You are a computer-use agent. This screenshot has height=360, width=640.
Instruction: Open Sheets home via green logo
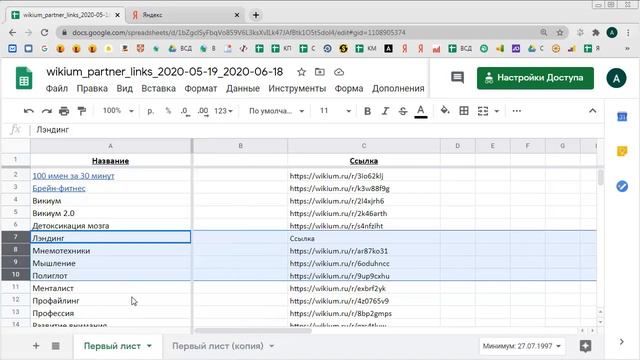tap(24, 78)
